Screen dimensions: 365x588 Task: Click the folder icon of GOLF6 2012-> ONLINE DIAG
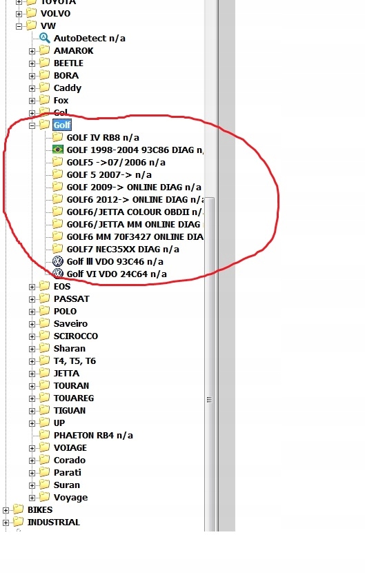(x=57, y=199)
